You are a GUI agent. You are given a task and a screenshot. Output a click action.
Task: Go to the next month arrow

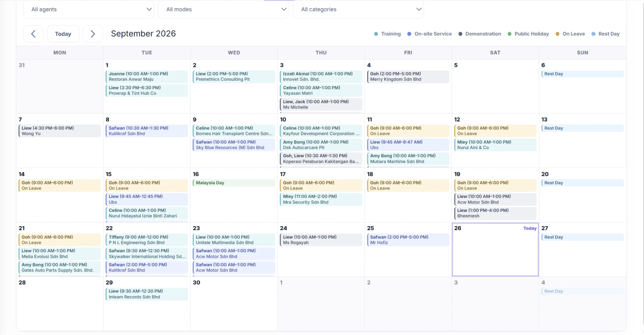[x=93, y=34]
